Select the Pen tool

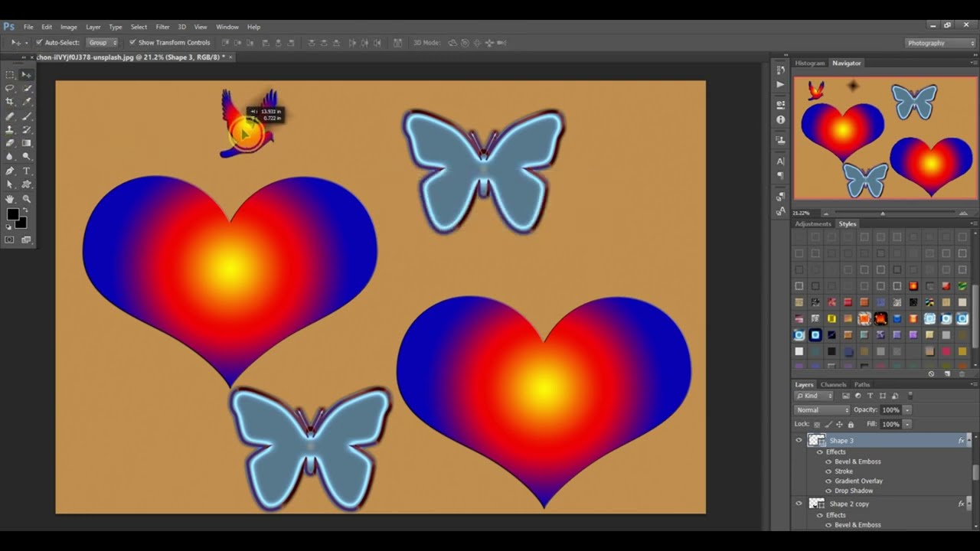point(10,171)
